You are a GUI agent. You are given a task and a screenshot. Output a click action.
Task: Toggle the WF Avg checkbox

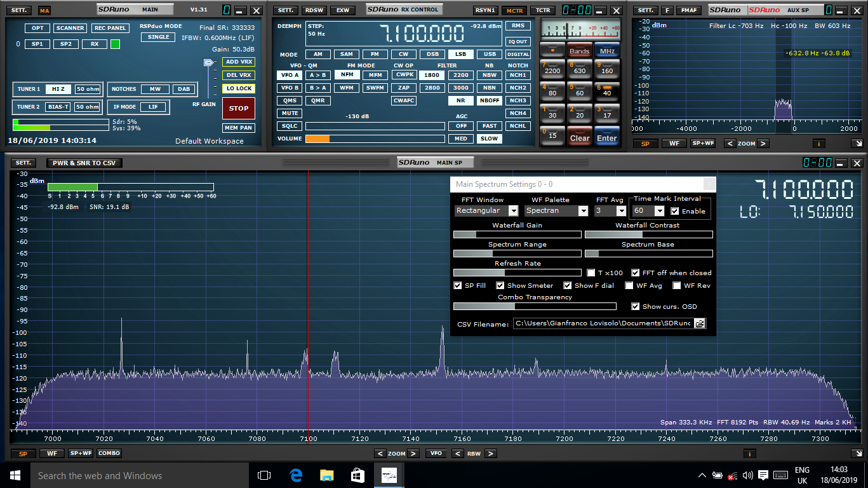pyautogui.click(x=629, y=285)
